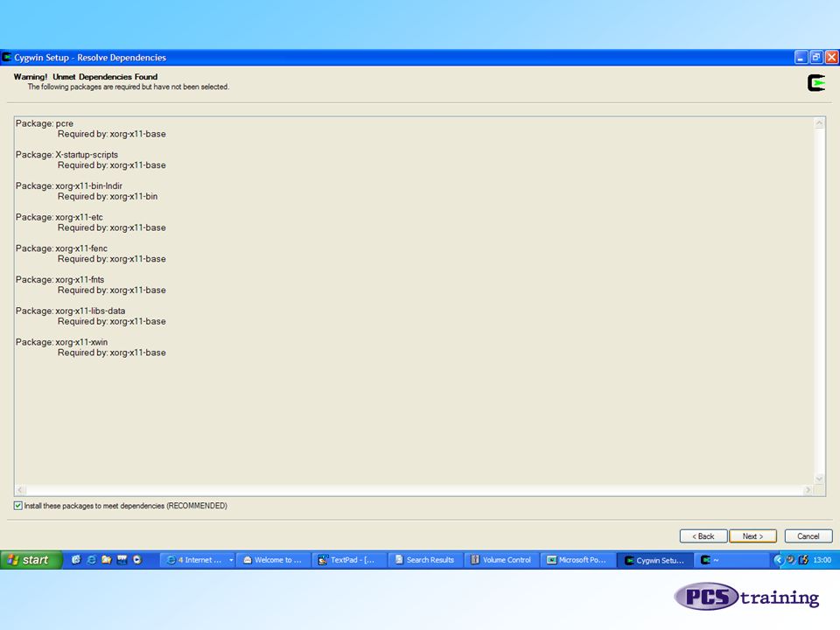Screen dimensions: 840x630
Task: Click the Cygwin icon in the title bar
Action: (7, 57)
